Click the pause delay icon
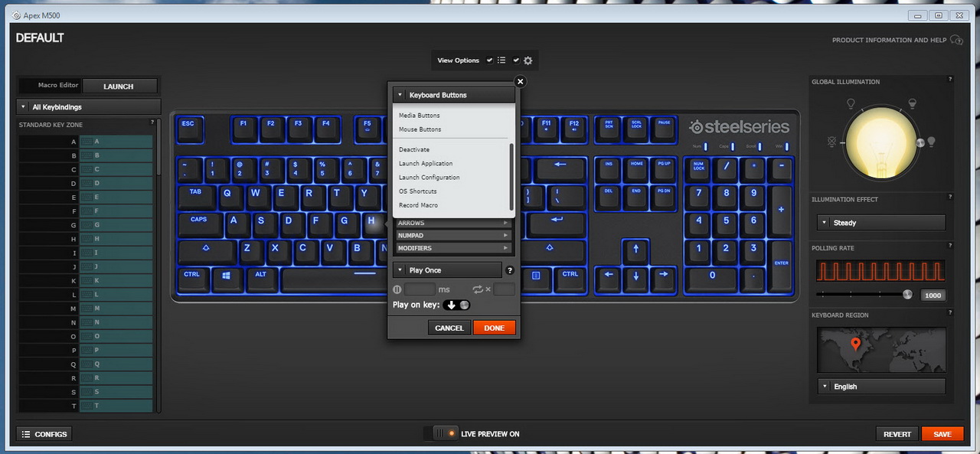This screenshot has width=980, height=454. 397,289
